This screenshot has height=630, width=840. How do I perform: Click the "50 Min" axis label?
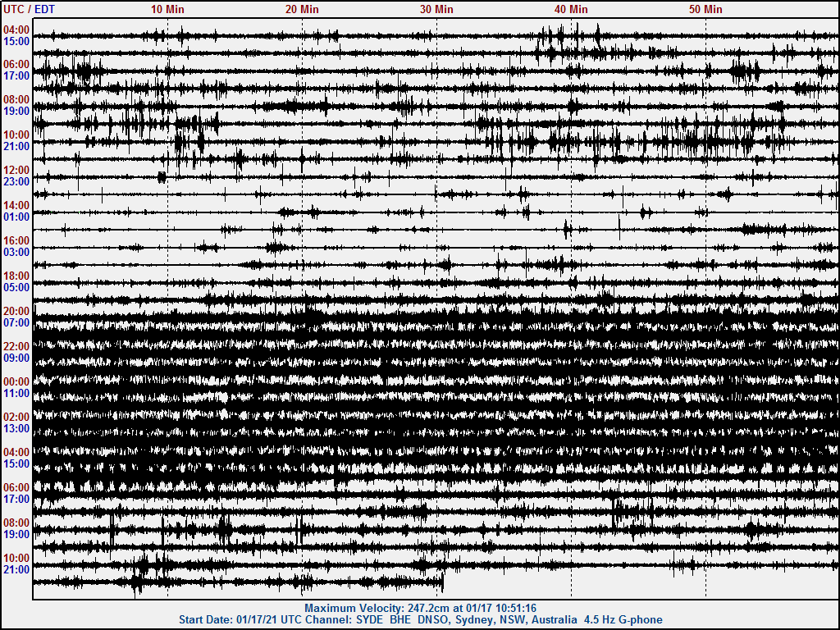705,9
